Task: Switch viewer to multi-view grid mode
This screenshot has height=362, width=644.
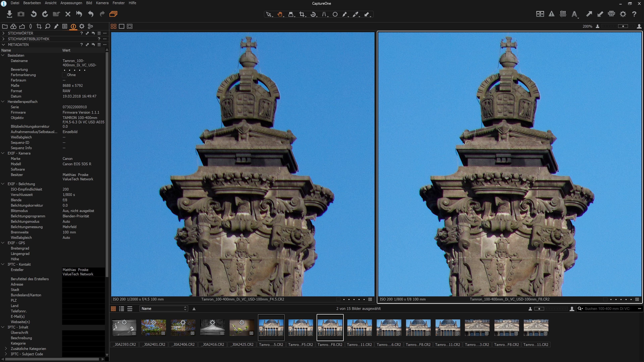Action: [114, 26]
